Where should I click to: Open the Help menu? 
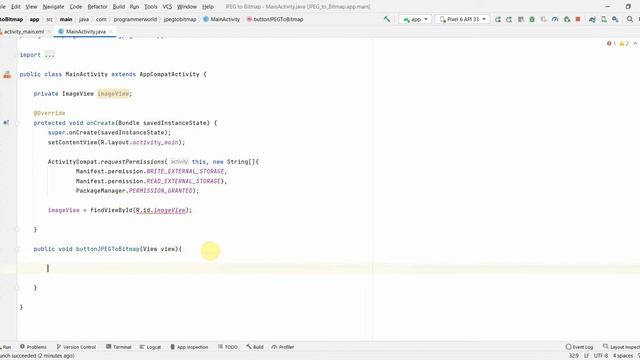coord(208,7)
